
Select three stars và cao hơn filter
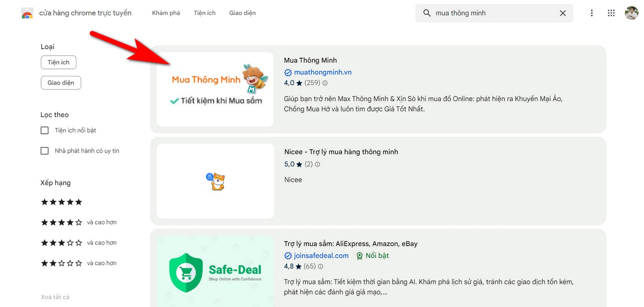pos(79,243)
